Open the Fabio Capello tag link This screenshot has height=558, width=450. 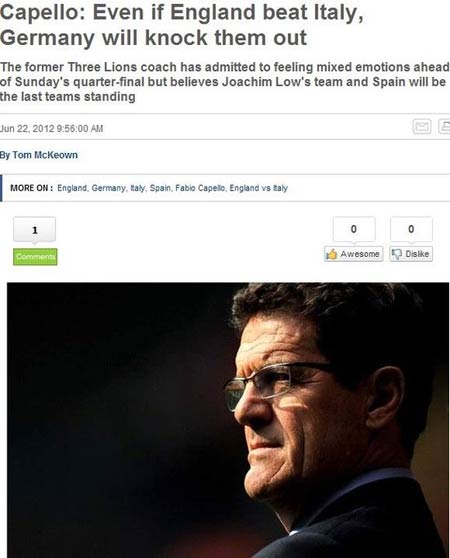point(200,188)
